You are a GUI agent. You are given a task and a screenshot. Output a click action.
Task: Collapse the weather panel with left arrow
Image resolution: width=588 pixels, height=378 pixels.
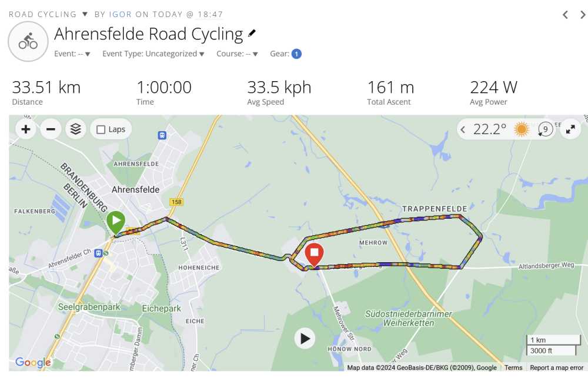tap(463, 129)
